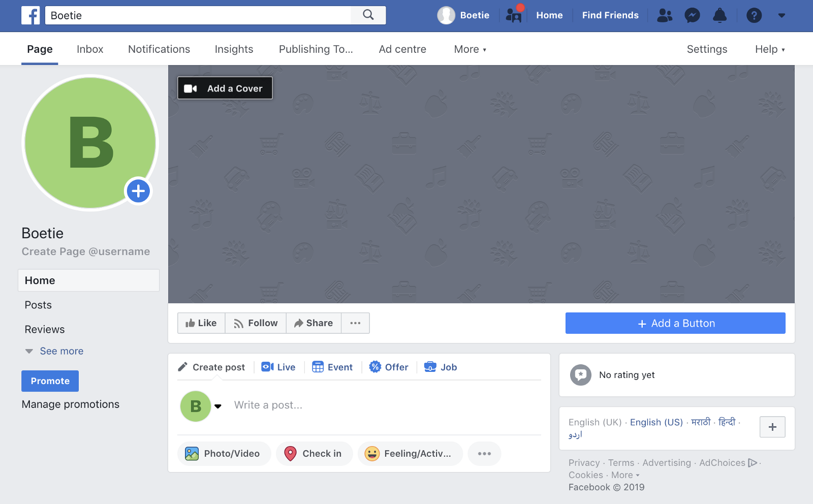Open the Publishing Tools tab
The image size is (813, 504).
pos(316,49)
